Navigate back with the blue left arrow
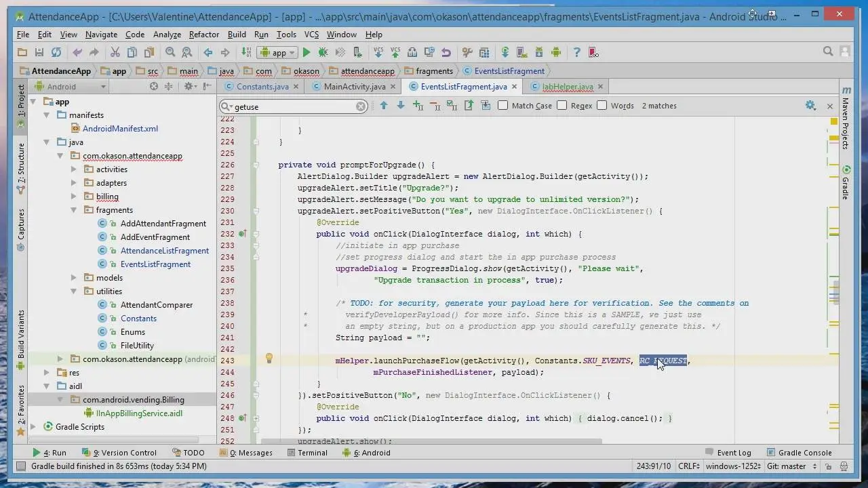Image resolution: width=868 pixels, height=488 pixels. point(208,52)
